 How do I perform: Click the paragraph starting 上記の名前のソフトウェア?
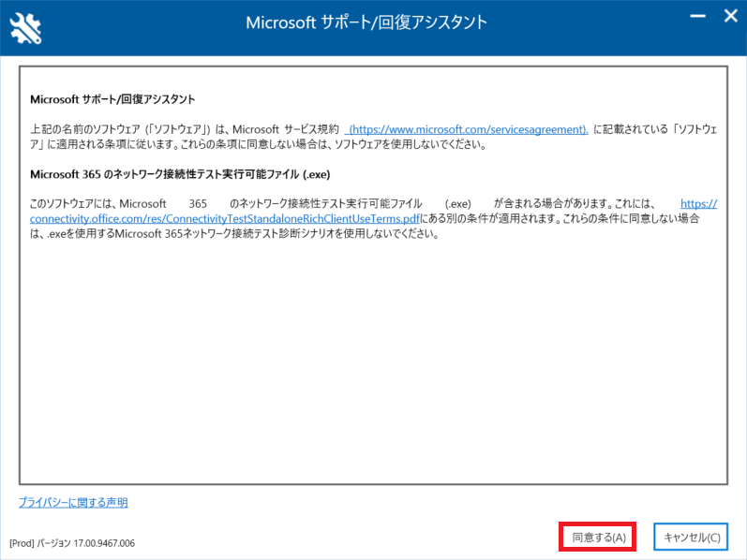click(373, 137)
